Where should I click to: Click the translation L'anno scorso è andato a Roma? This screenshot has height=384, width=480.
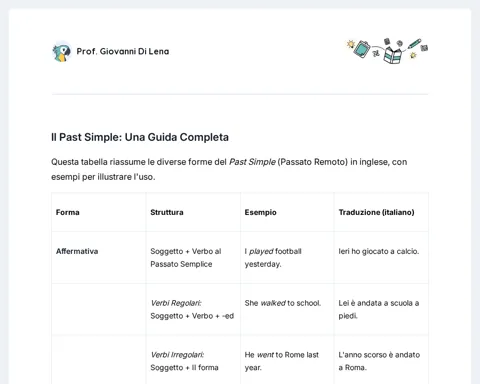point(379,361)
